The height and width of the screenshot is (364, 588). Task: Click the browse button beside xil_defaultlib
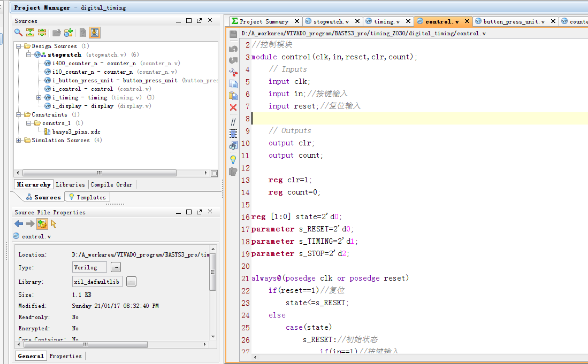(x=132, y=282)
